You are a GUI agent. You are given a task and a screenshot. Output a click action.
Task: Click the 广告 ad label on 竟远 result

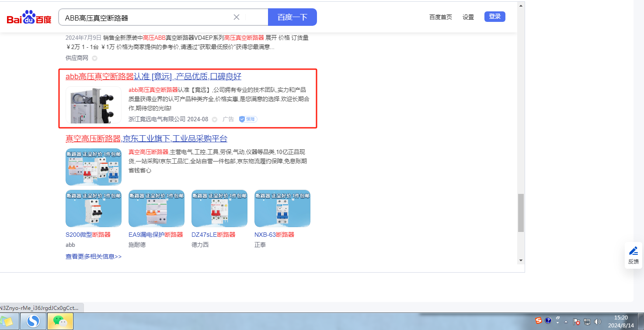(x=228, y=119)
